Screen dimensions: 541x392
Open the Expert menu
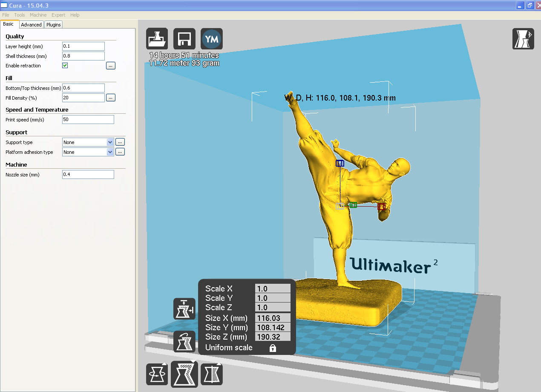58,15
